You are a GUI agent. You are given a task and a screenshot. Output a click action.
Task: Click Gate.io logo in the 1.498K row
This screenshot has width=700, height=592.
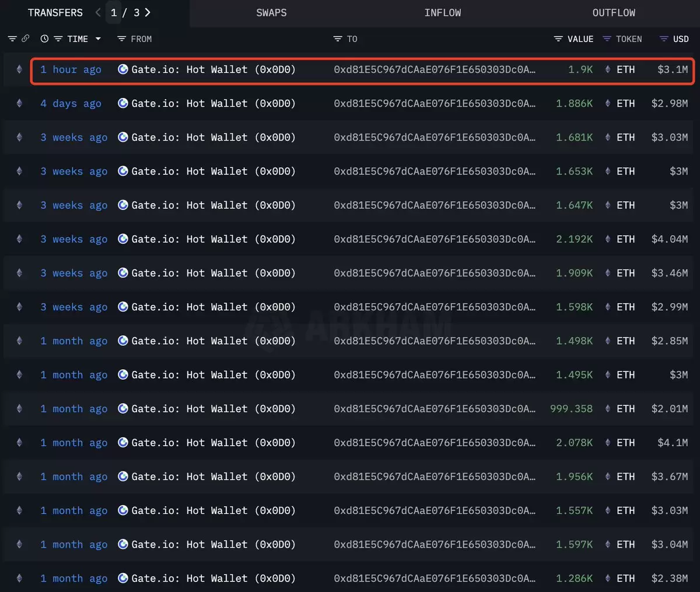123,341
